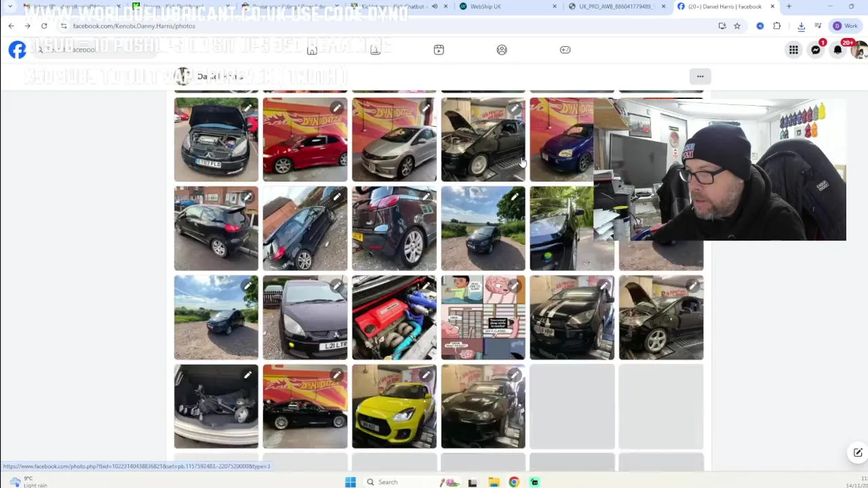Image resolution: width=868 pixels, height=488 pixels.
Task: Click the Facebook logo icon
Action: click(x=18, y=49)
